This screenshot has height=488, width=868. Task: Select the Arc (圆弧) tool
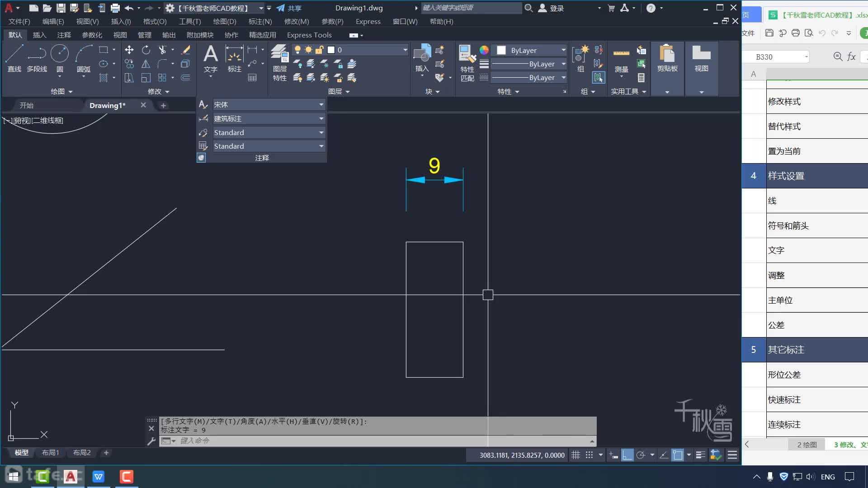click(x=84, y=58)
